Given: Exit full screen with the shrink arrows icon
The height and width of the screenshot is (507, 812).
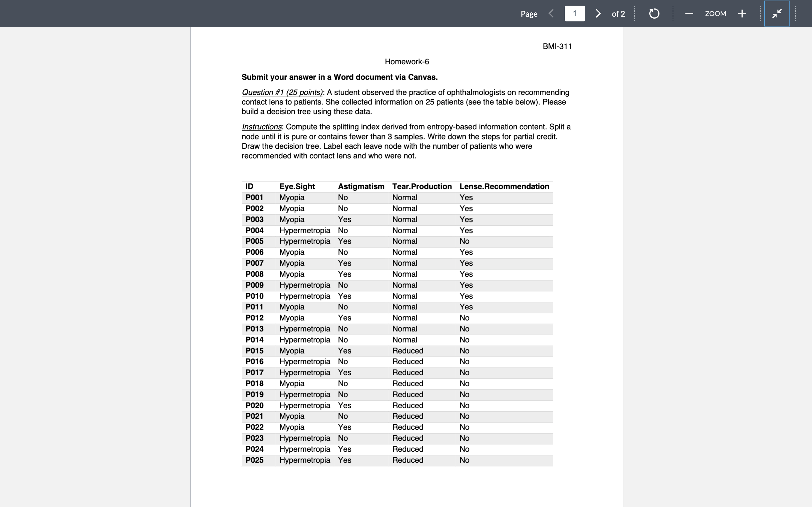Looking at the screenshot, I should coord(777,14).
